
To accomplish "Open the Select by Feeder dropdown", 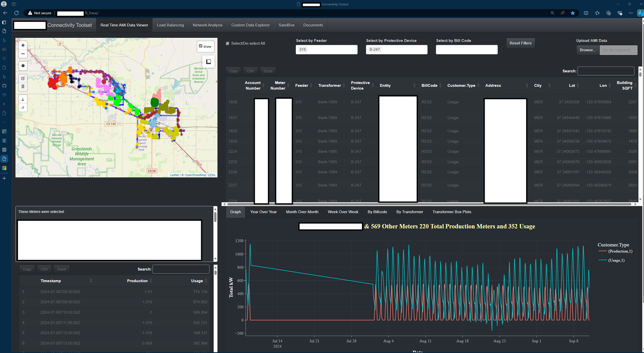I will [x=326, y=50].
